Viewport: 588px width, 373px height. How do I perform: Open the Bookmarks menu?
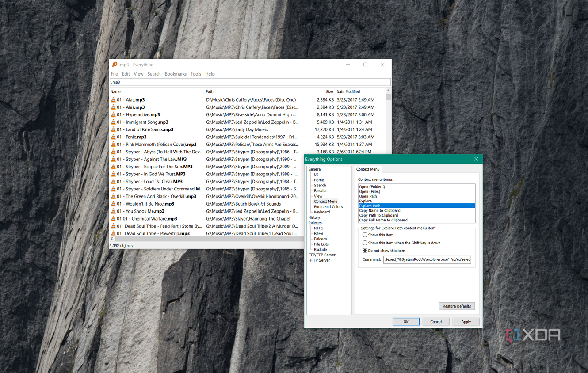(x=176, y=74)
